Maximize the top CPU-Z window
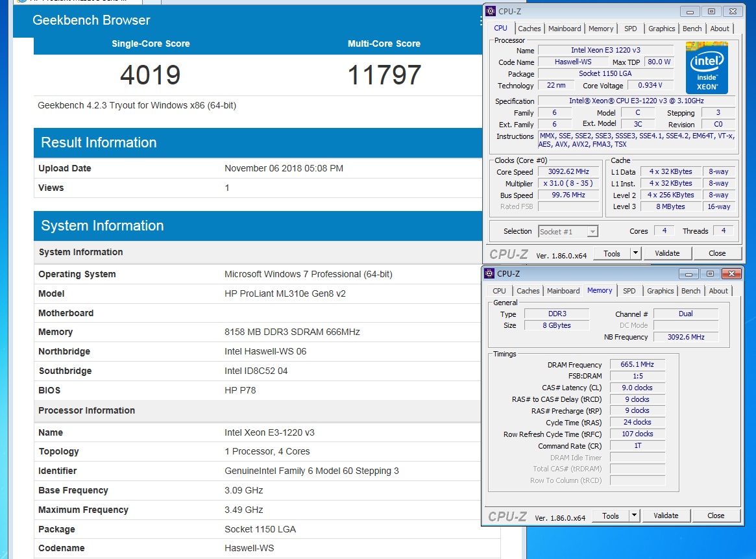 (711, 12)
